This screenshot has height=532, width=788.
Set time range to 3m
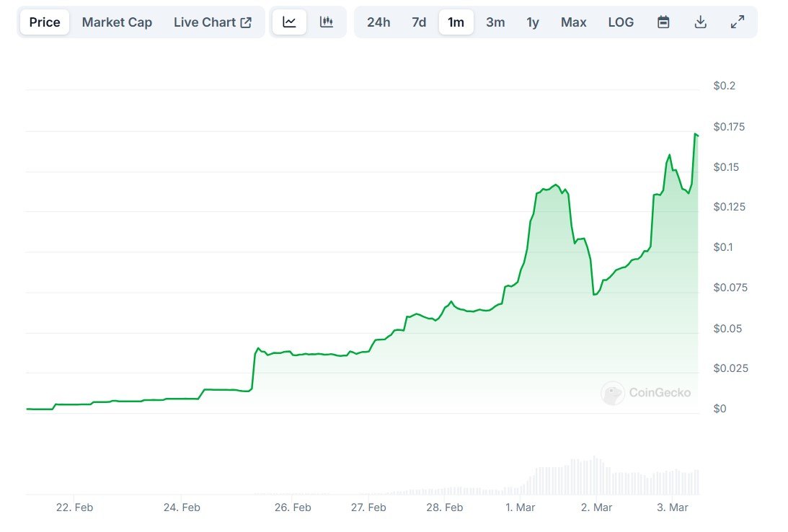coord(495,22)
